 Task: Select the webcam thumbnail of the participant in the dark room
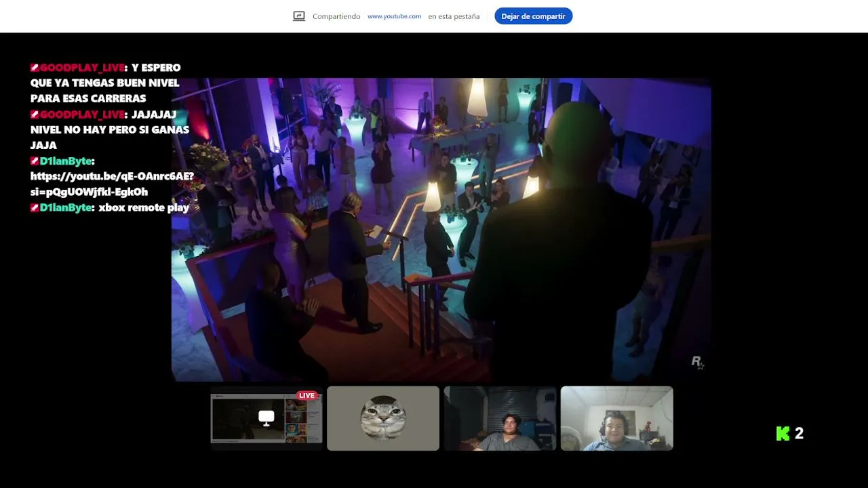[500, 418]
